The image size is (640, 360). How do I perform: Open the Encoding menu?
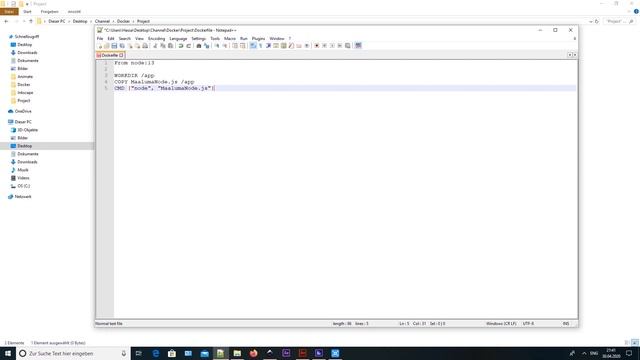(156, 38)
